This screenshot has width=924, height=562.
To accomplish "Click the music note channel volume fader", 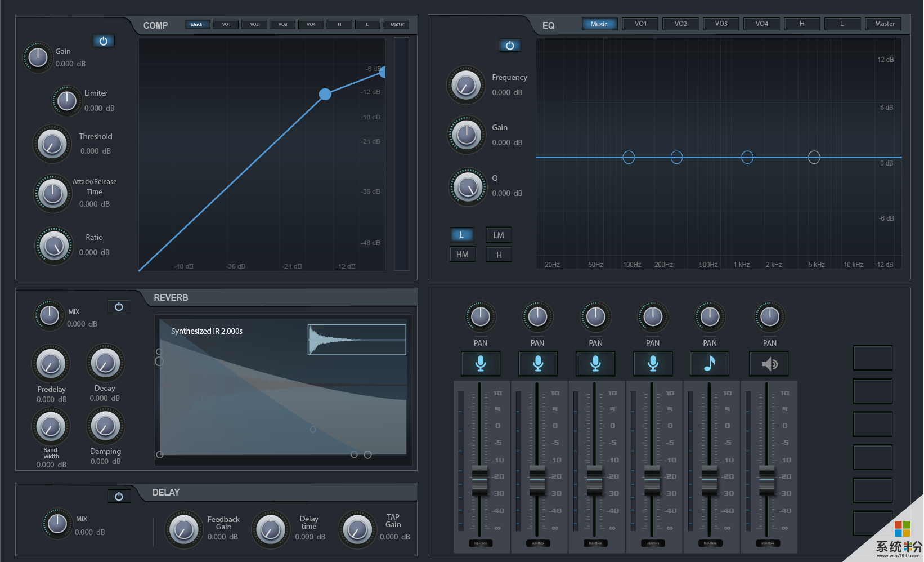I will [x=709, y=480].
